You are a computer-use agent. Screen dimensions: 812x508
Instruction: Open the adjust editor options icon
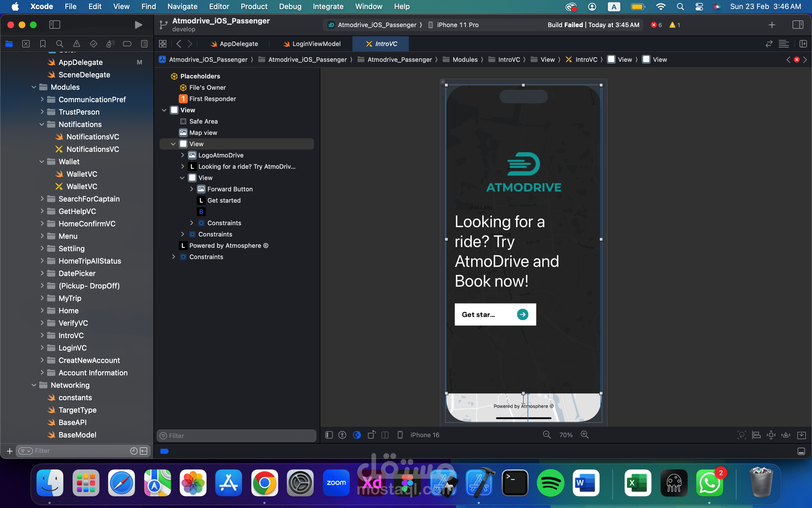784,44
